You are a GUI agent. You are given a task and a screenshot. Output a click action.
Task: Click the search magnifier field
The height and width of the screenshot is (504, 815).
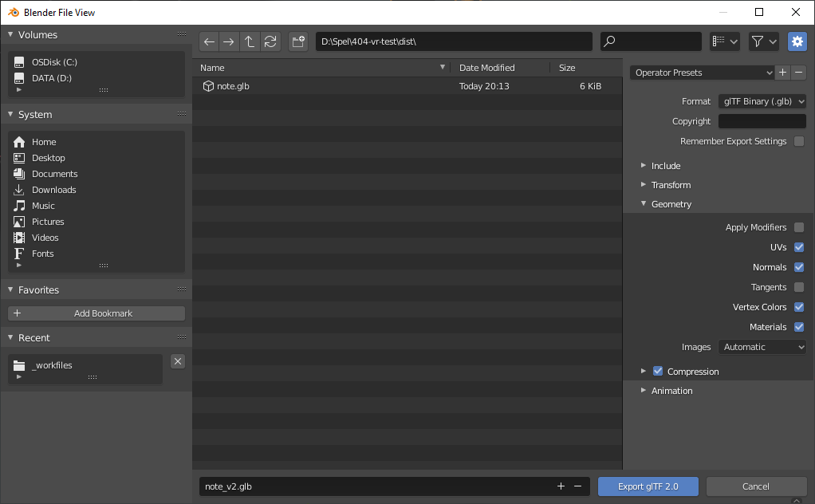coord(651,41)
